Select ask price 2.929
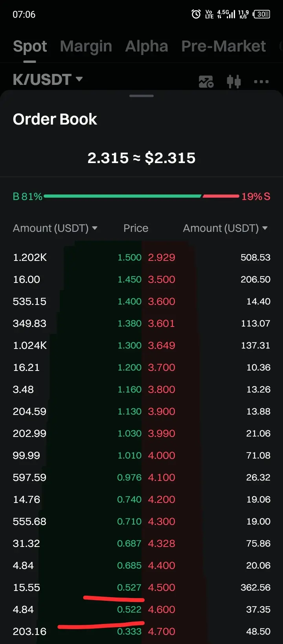 pyautogui.click(x=162, y=257)
